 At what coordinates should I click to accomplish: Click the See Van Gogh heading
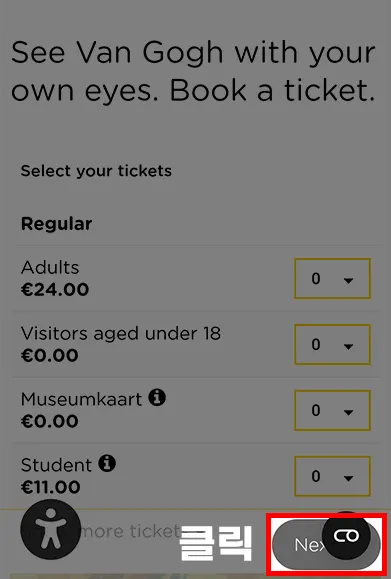(x=193, y=71)
